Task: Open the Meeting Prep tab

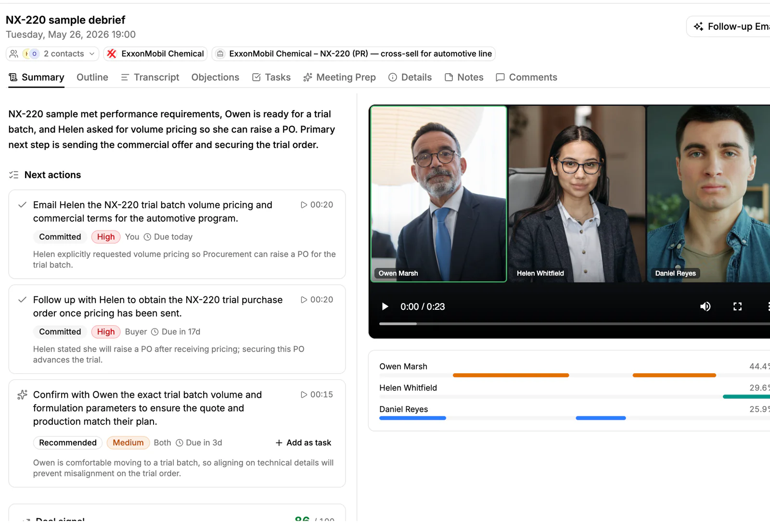Action: tap(339, 77)
